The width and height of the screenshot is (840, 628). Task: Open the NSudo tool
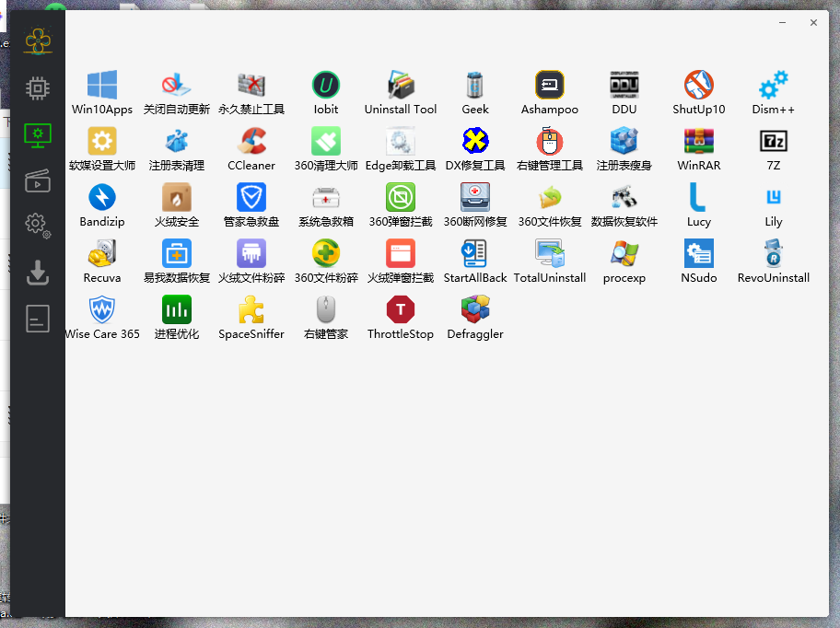[x=699, y=254]
